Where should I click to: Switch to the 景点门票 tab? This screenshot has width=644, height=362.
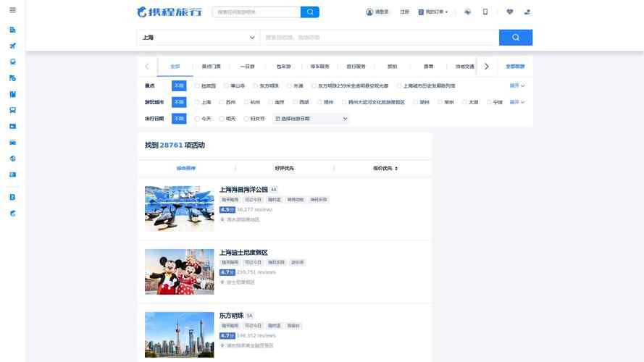click(211, 66)
